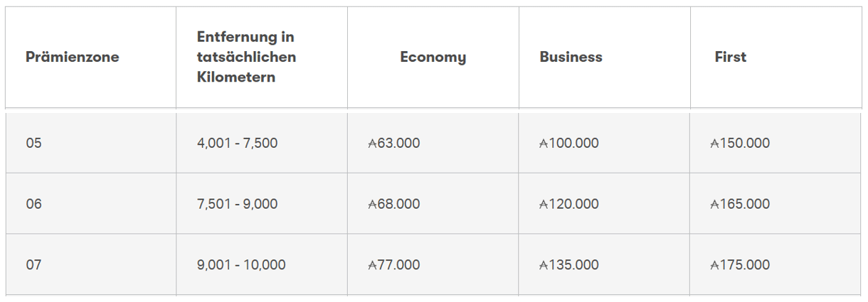Screen dimensions: 868x302
Task: Click the Prämienzone column header
Action: 72,57
